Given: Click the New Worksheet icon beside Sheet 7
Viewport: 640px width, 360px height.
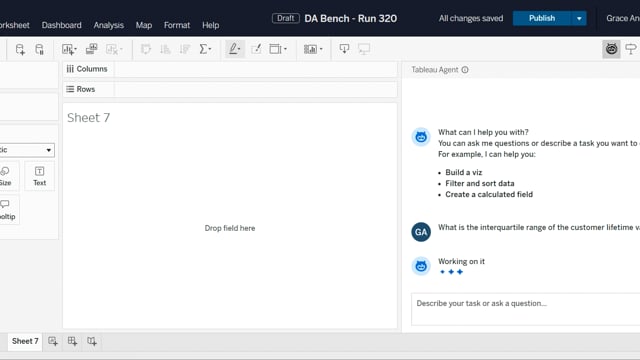Looking at the screenshot, I should click(53, 341).
